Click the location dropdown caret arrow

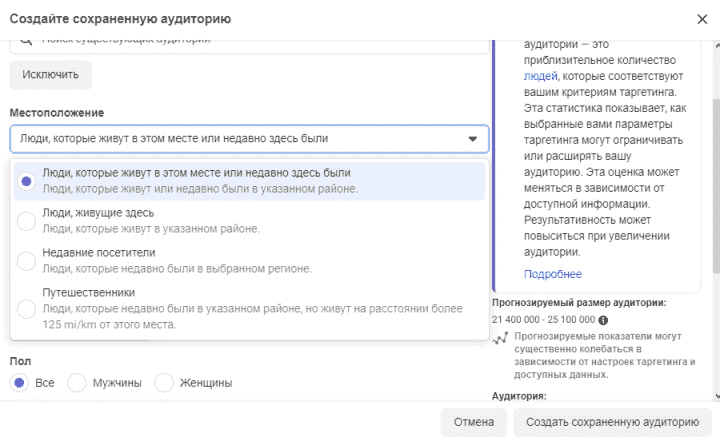click(472, 139)
